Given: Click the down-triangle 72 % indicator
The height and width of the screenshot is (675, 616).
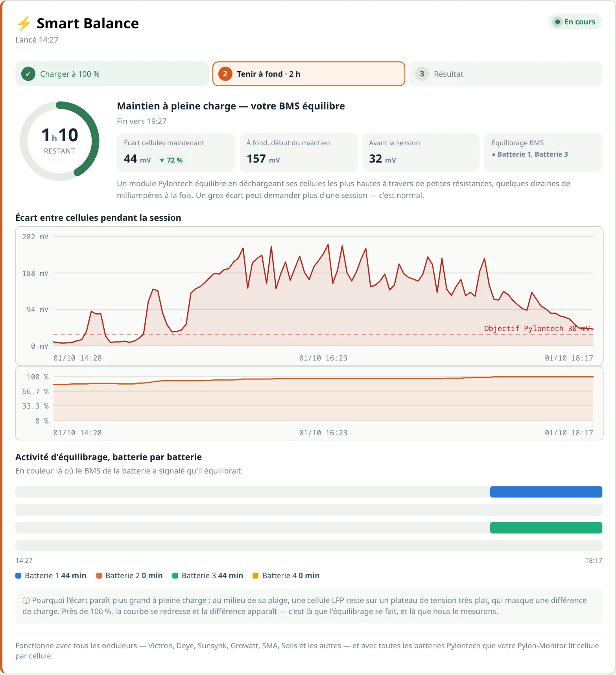Looking at the screenshot, I should (x=171, y=160).
